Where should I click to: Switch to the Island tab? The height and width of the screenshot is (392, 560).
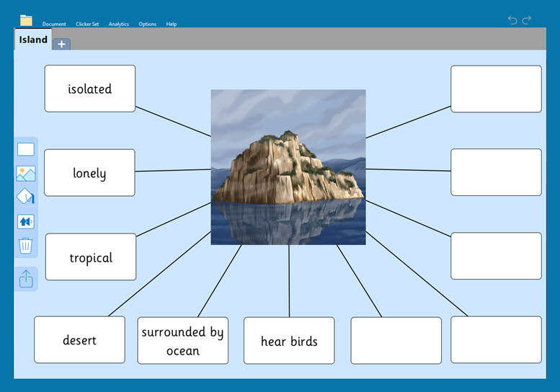point(33,40)
